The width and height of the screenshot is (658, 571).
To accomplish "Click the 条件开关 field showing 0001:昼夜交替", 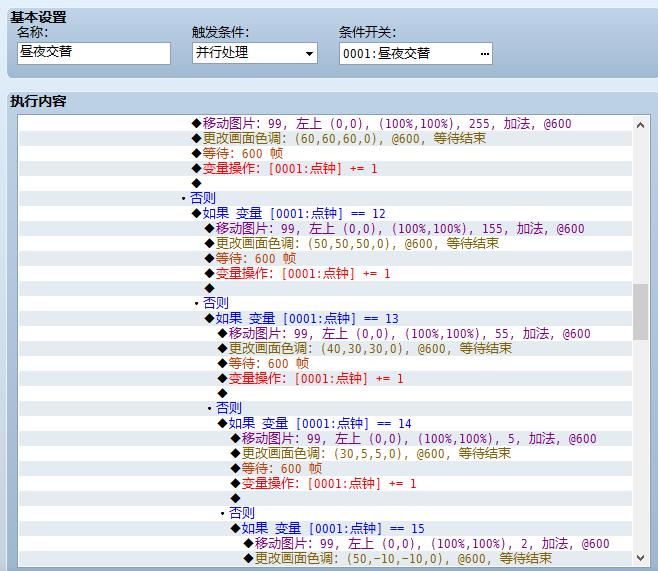I will pos(415,53).
